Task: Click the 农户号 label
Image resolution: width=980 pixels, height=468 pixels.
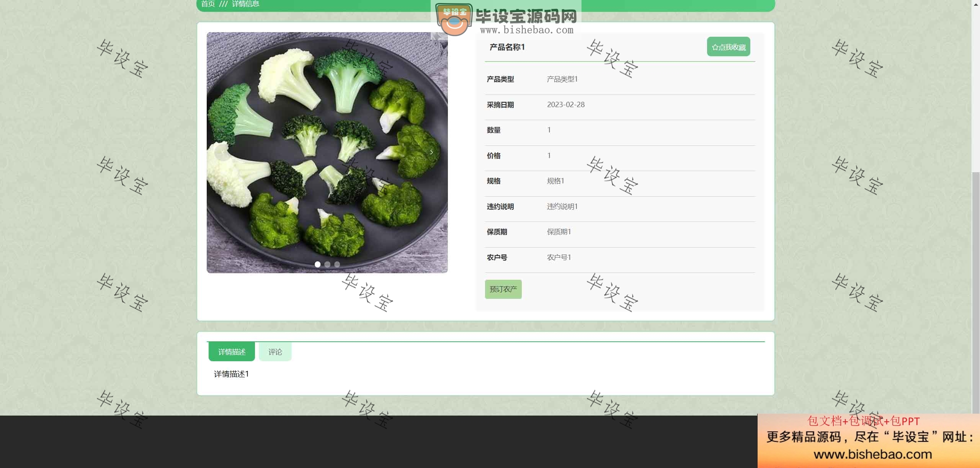Action: click(x=497, y=258)
